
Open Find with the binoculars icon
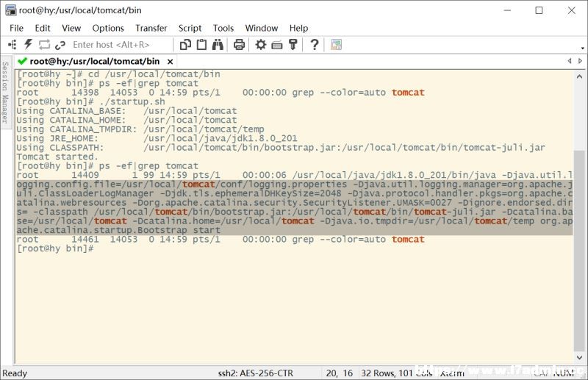[x=218, y=45]
